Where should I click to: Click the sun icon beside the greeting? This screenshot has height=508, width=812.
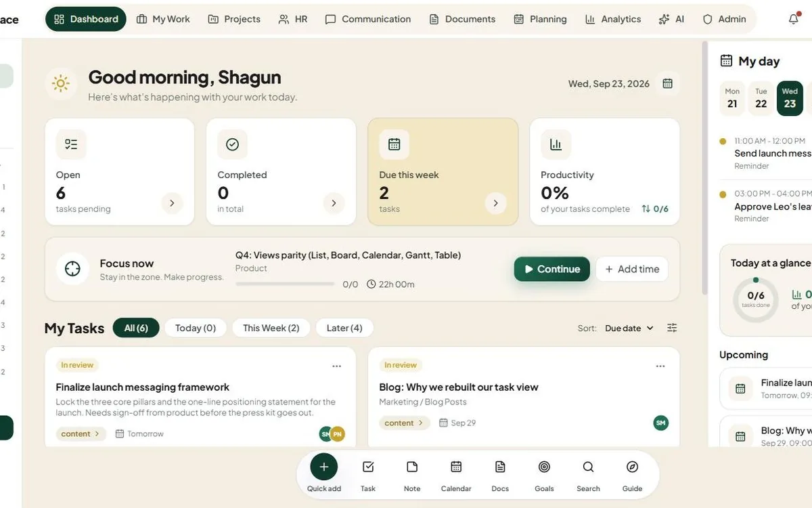(60, 84)
